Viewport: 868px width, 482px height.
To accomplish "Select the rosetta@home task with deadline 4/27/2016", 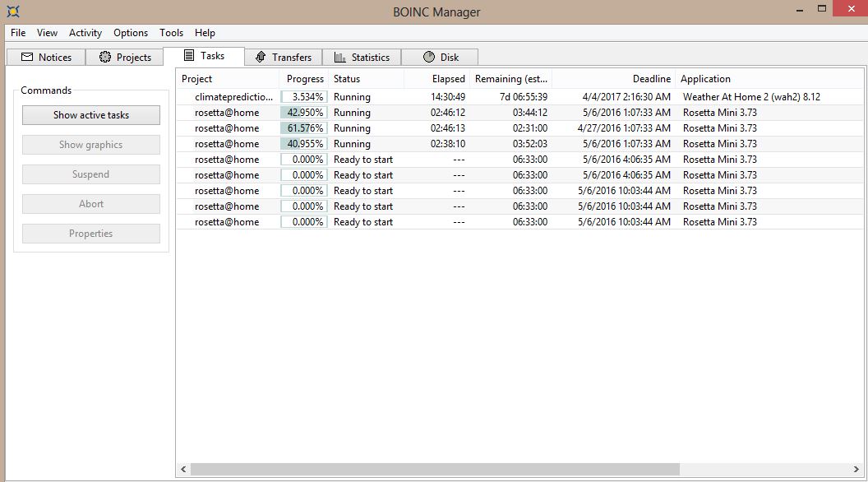I will (x=519, y=128).
